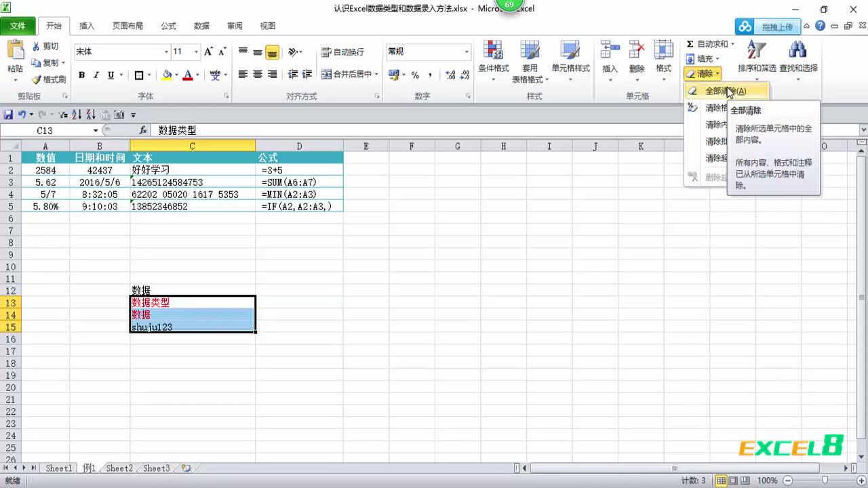Toggle Bold formatting
The height and width of the screenshot is (488, 868).
click(81, 75)
